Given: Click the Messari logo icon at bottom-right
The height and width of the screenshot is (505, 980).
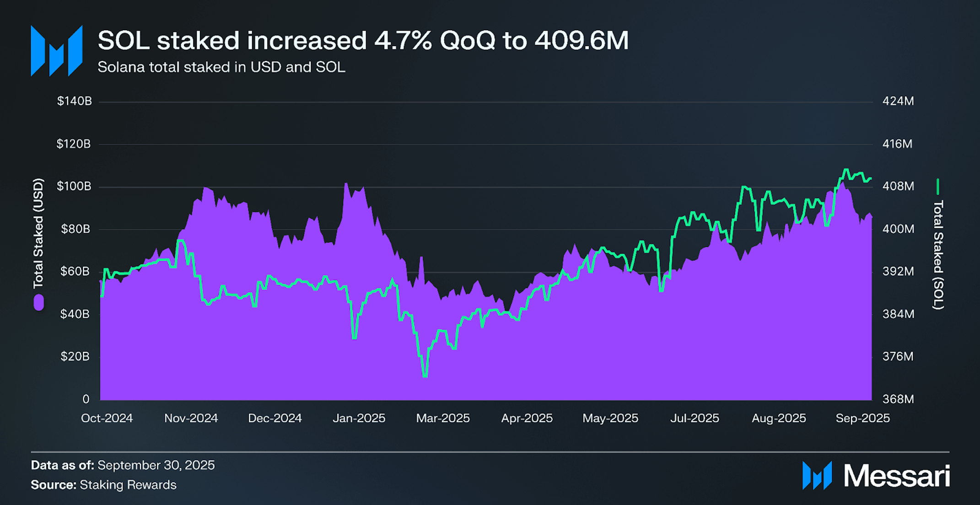Looking at the screenshot, I should (817, 475).
